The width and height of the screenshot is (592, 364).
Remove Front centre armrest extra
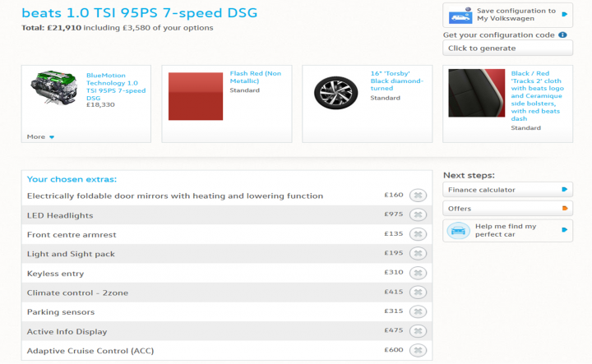[x=418, y=234]
